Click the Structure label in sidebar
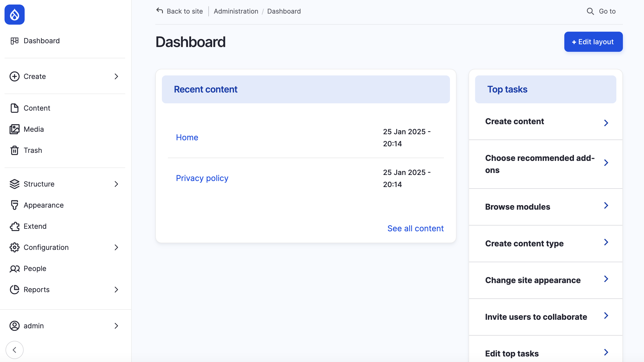The width and height of the screenshot is (644, 362). [x=39, y=184]
